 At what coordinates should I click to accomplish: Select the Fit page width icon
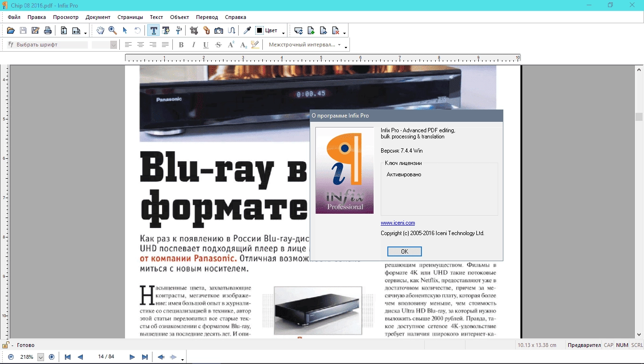(76, 31)
